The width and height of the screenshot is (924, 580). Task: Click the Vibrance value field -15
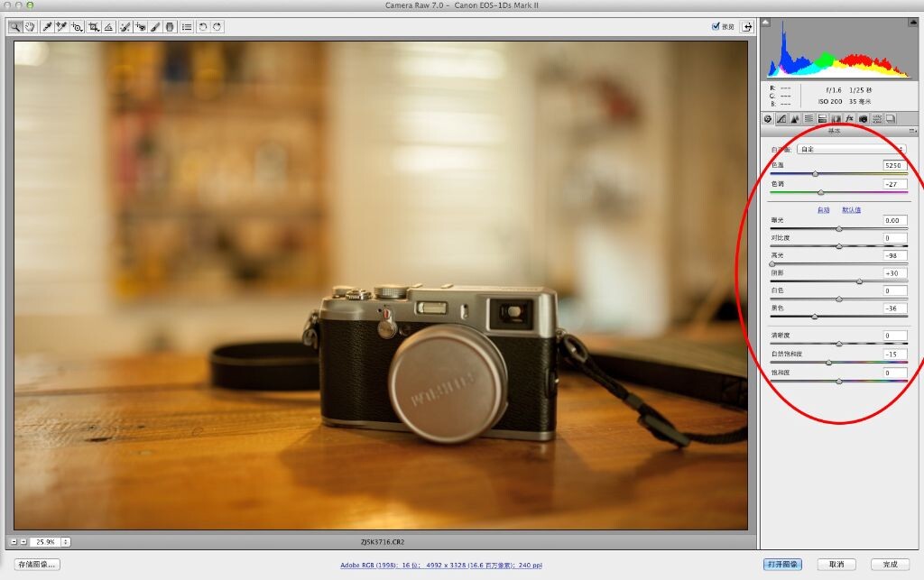[894, 354]
